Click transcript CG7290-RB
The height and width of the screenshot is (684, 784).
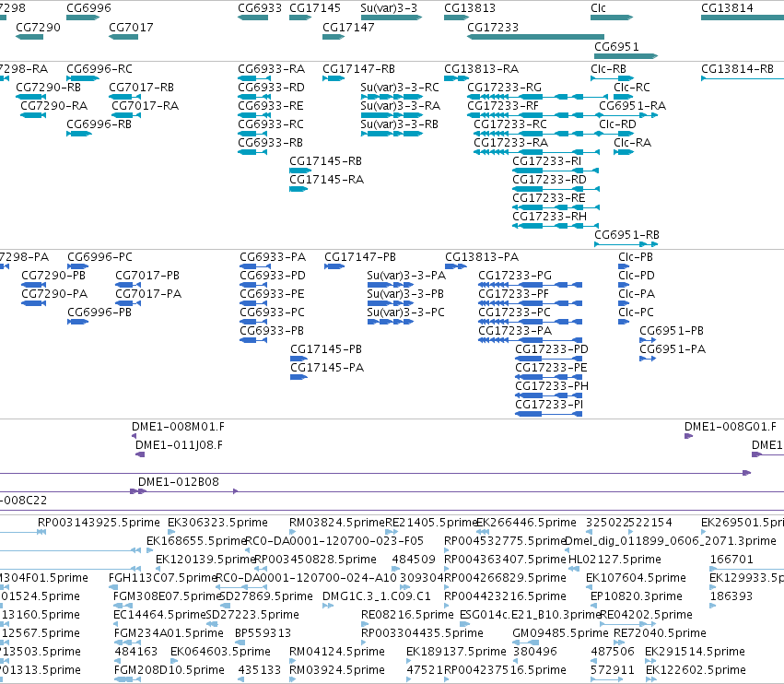click(49, 87)
